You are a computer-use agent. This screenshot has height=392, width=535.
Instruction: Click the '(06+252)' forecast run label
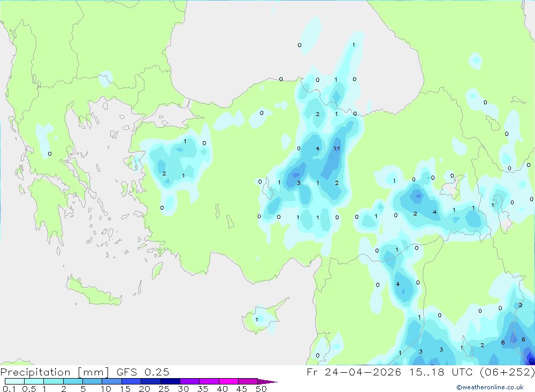click(x=507, y=372)
